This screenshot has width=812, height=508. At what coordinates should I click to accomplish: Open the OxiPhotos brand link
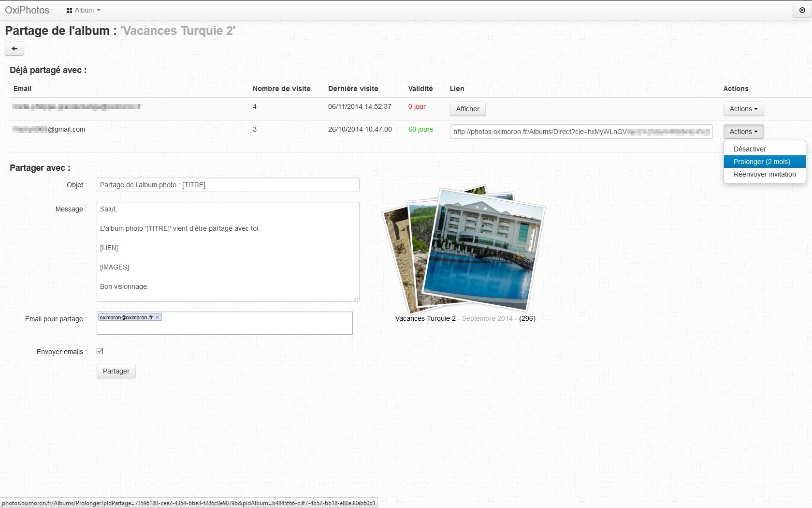[x=27, y=10]
